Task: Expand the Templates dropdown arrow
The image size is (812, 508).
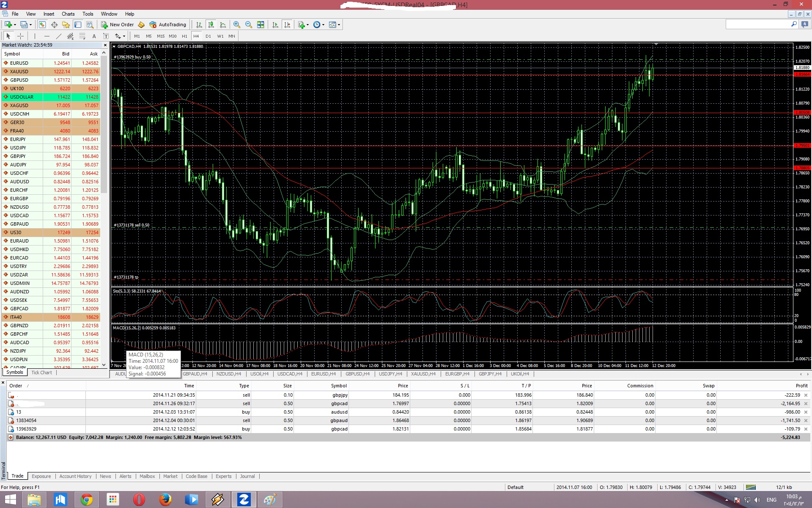Action: point(339,25)
